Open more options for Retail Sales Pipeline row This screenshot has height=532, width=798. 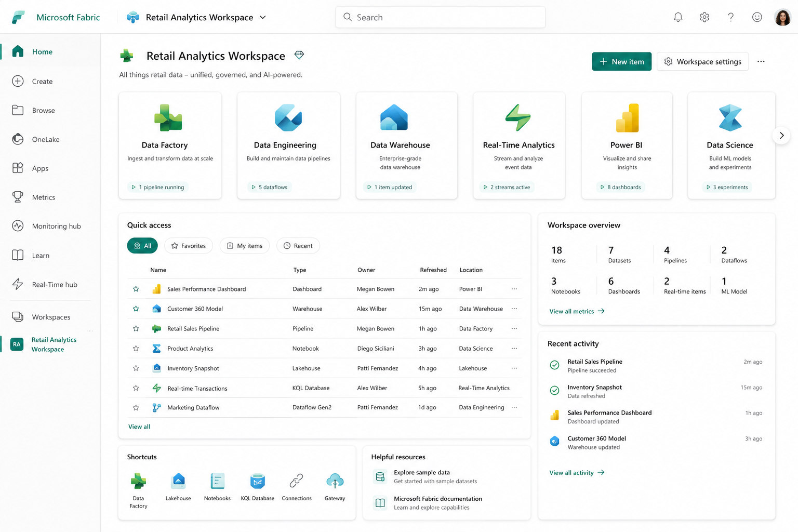click(514, 328)
